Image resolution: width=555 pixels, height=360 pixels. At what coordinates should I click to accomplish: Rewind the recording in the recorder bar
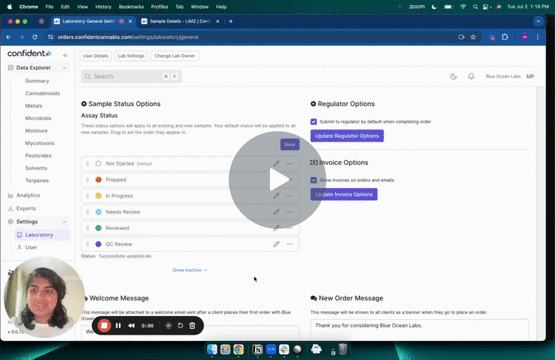pos(131,325)
